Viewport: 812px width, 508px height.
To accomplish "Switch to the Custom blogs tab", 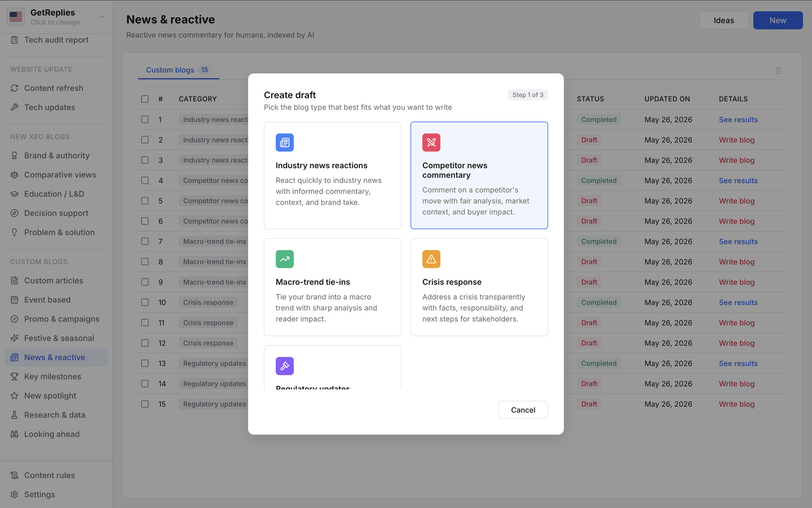I will click(x=178, y=70).
